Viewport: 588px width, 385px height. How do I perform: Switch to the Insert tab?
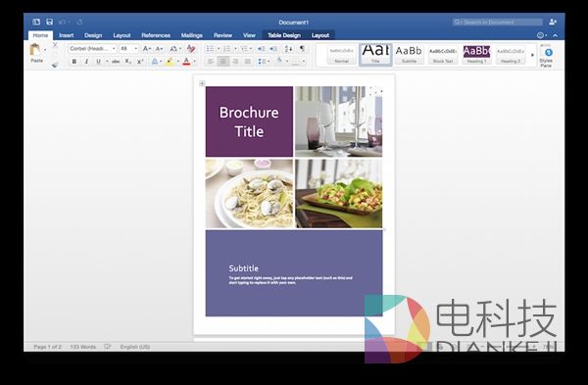point(67,35)
